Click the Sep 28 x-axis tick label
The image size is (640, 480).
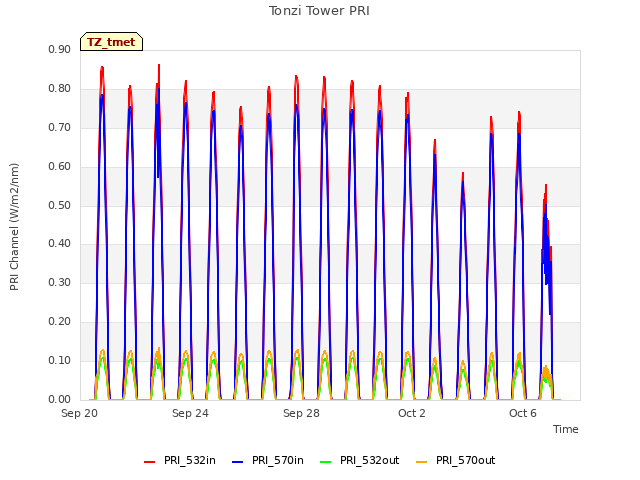pyautogui.click(x=301, y=413)
